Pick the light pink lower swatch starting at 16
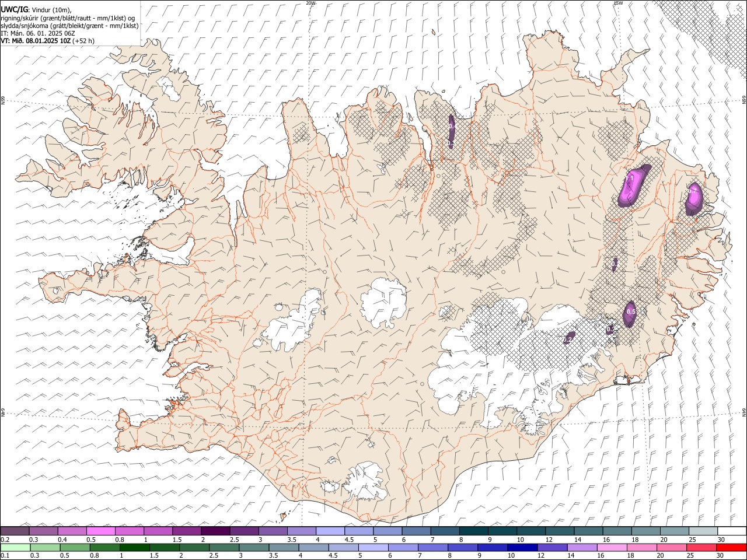Viewport: 747px width, 560px height. point(612,547)
